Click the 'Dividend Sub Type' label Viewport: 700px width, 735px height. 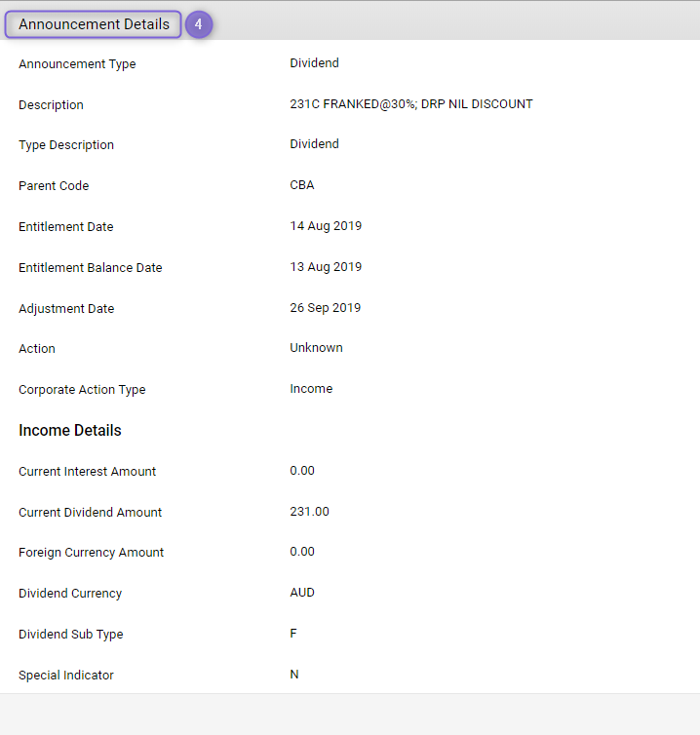tap(71, 635)
